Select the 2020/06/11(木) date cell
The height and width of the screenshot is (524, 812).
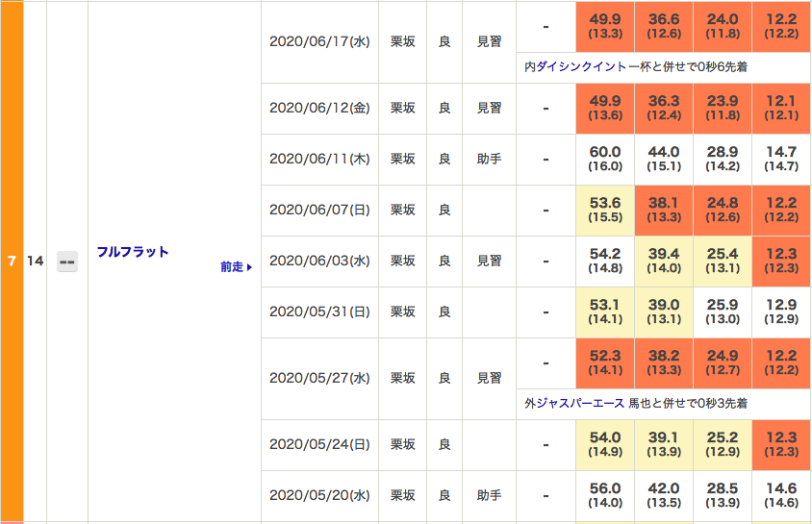click(319, 159)
